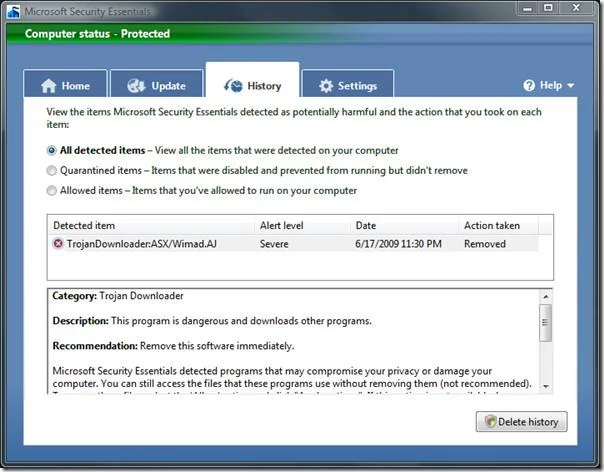The height and width of the screenshot is (472, 604).
Task: Switch to the Home tab label
Action: point(76,86)
